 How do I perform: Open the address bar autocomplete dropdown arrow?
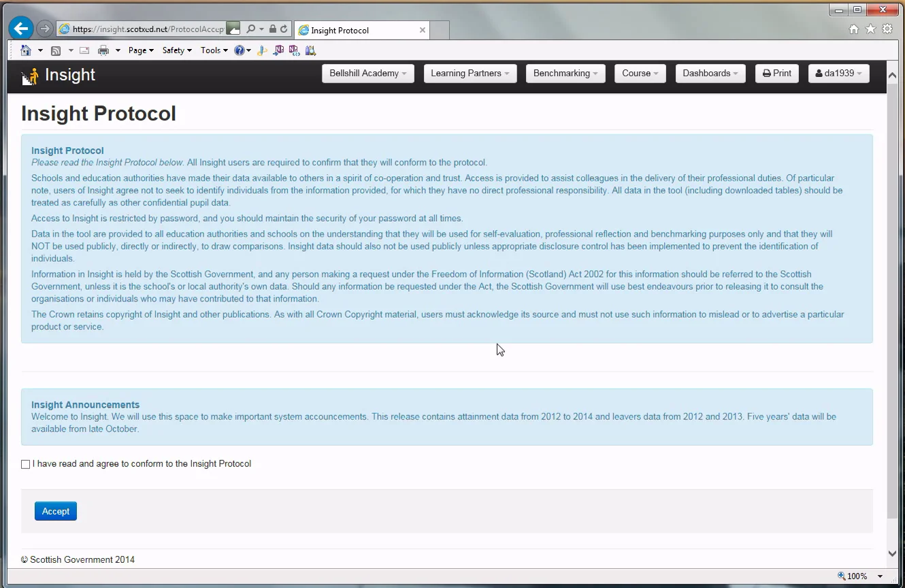pos(261,29)
